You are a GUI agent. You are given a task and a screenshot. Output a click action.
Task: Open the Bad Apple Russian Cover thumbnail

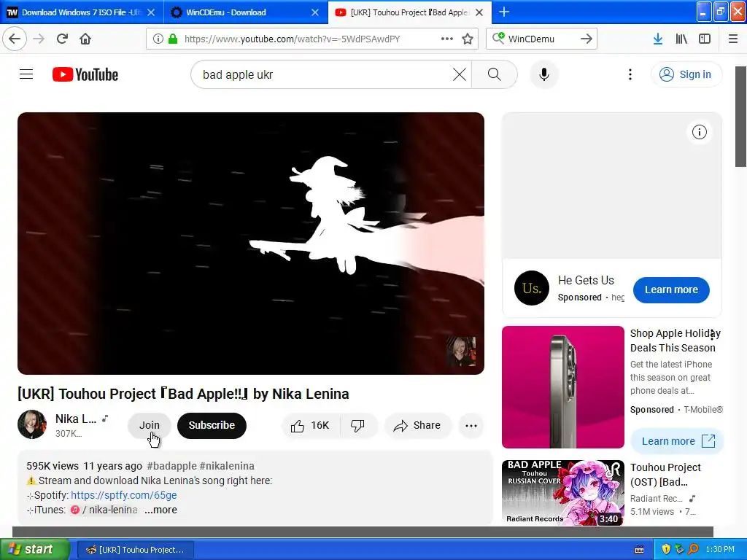point(562,492)
